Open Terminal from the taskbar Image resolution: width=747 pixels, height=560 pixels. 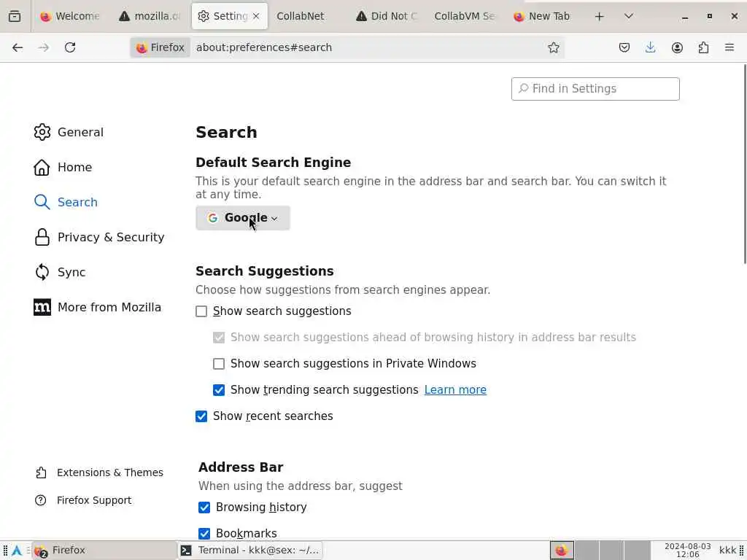pyautogui.click(x=250, y=551)
